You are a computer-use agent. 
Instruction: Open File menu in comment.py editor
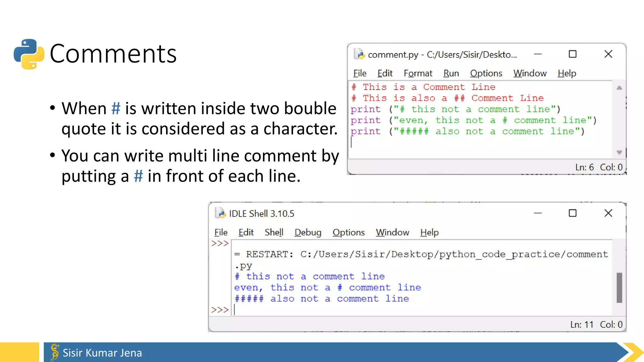[x=360, y=73]
